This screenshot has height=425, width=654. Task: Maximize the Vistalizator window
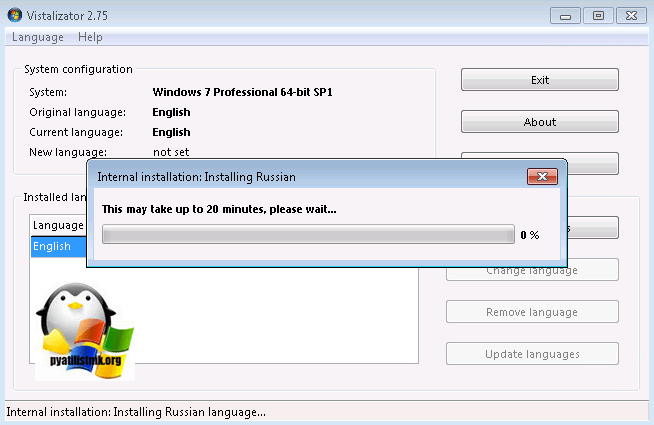tap(598, 16)
